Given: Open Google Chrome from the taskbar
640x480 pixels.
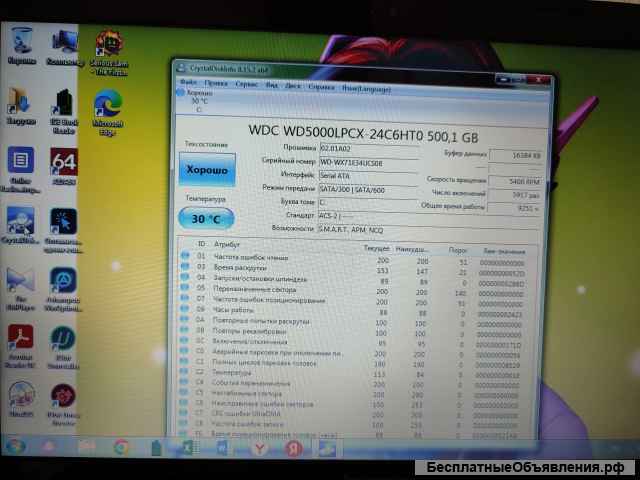Looking at the screenshot, I should pos(122,448).
